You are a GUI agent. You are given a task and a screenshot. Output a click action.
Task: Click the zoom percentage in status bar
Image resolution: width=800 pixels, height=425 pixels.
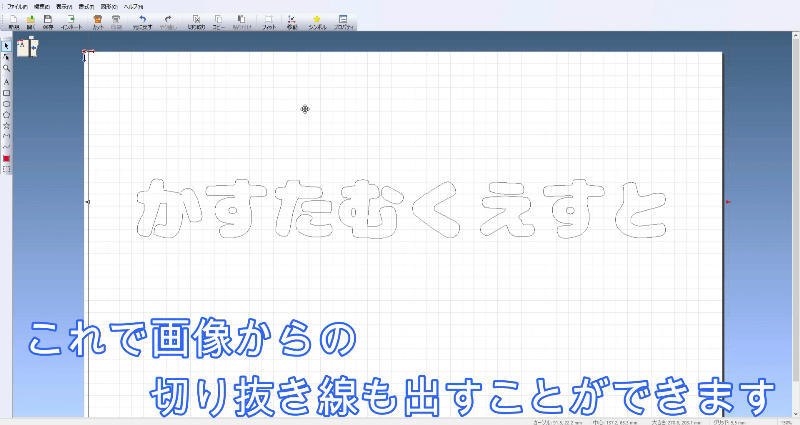coord(786,422)
